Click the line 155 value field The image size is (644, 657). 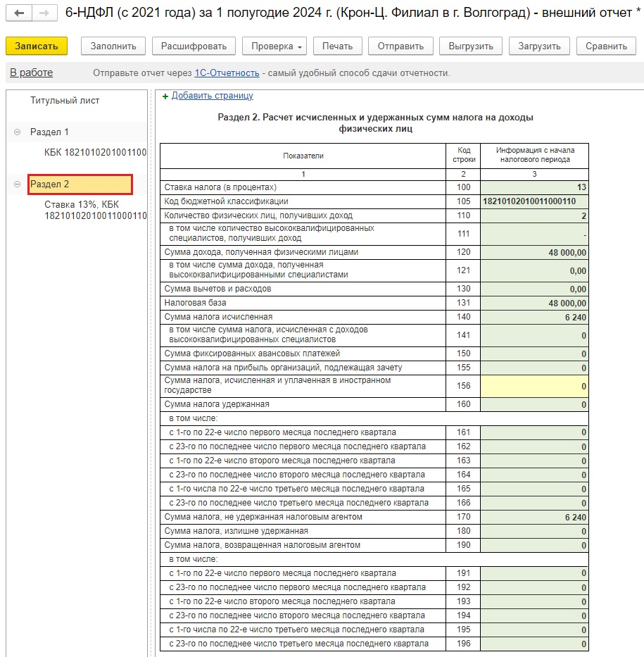(534, 368)
